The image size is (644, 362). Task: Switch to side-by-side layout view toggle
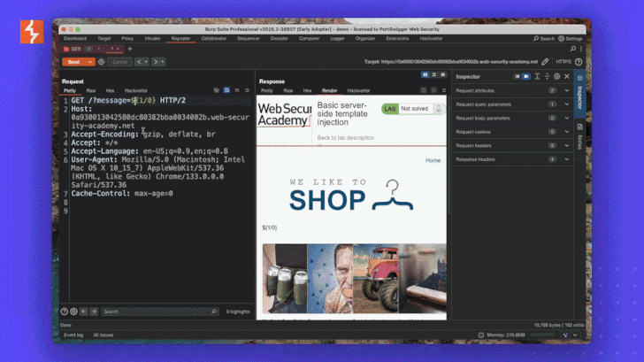click(x=425, y=75)
